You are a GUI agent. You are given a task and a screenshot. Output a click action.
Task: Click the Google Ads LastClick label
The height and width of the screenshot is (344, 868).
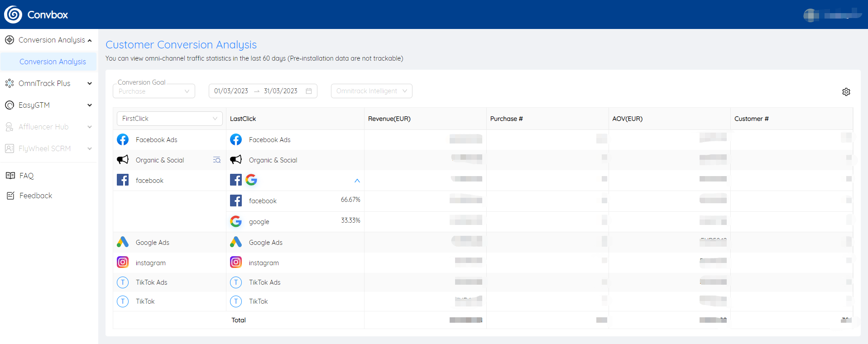tap(266, 243)
